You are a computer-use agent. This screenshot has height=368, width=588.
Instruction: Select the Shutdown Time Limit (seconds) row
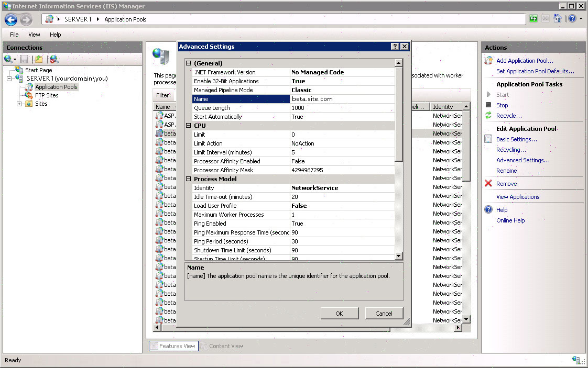click(293, 250)
